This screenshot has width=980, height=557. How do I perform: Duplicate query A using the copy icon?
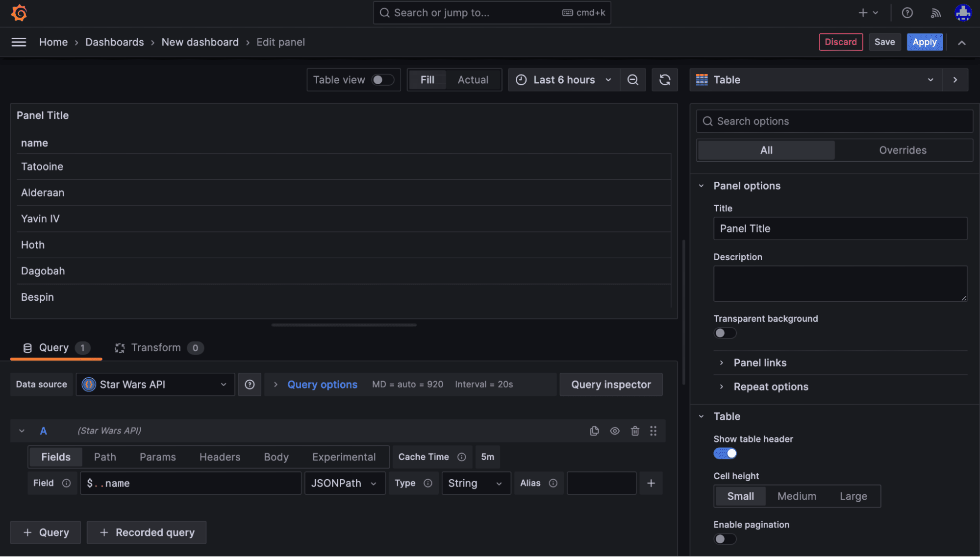[594, 431]
